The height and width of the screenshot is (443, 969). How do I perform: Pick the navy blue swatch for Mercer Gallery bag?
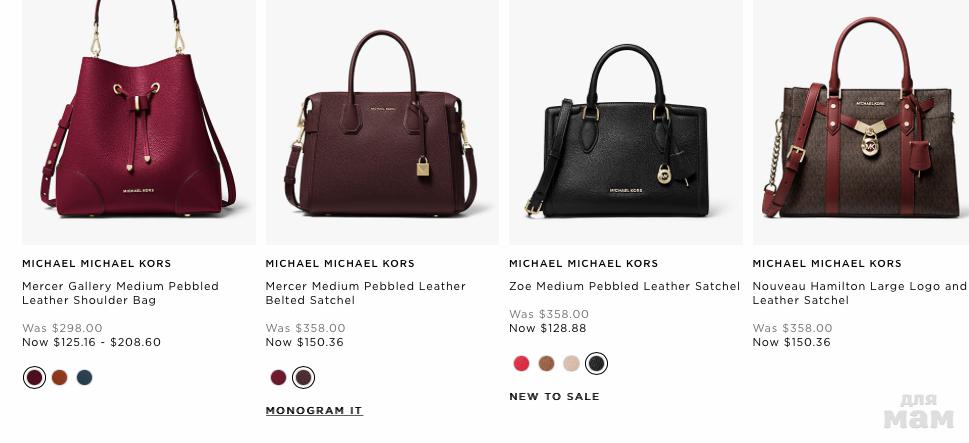tap(85, 378)
